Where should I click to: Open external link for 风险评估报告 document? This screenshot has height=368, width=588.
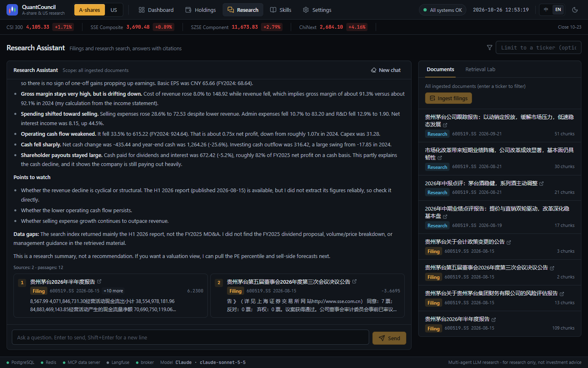tap(562, 294)
